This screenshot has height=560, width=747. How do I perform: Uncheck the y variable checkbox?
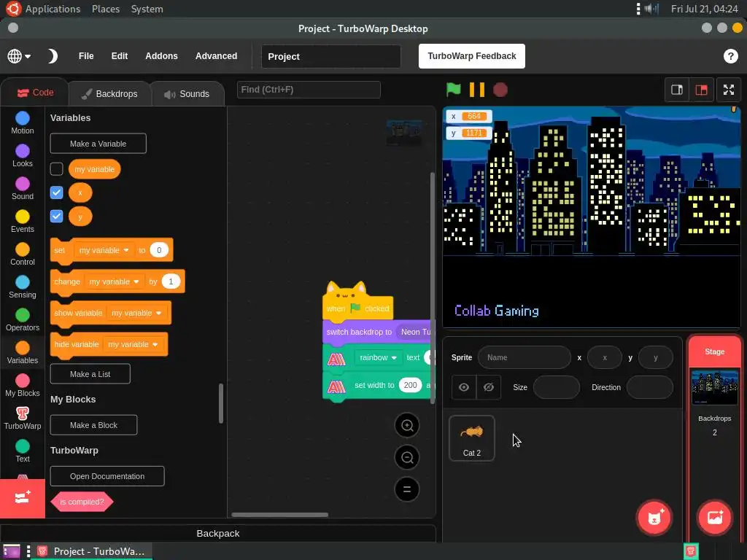(x=56, y=216)
